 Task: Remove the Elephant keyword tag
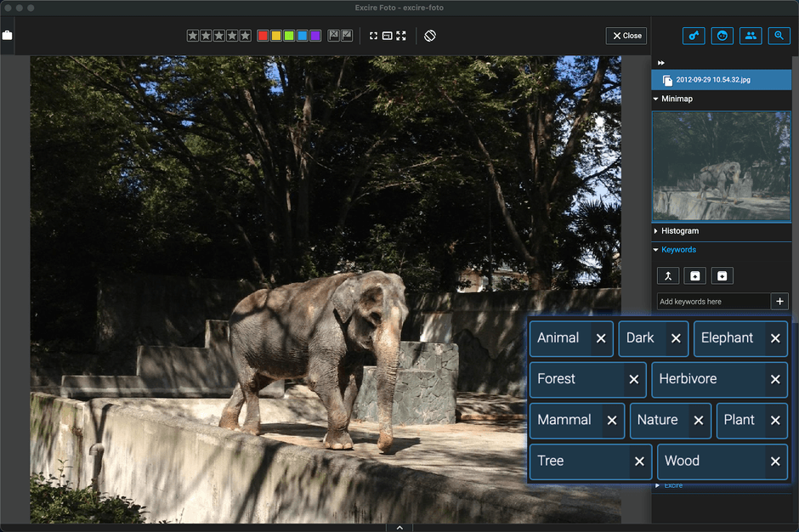[x=775, y=338]
